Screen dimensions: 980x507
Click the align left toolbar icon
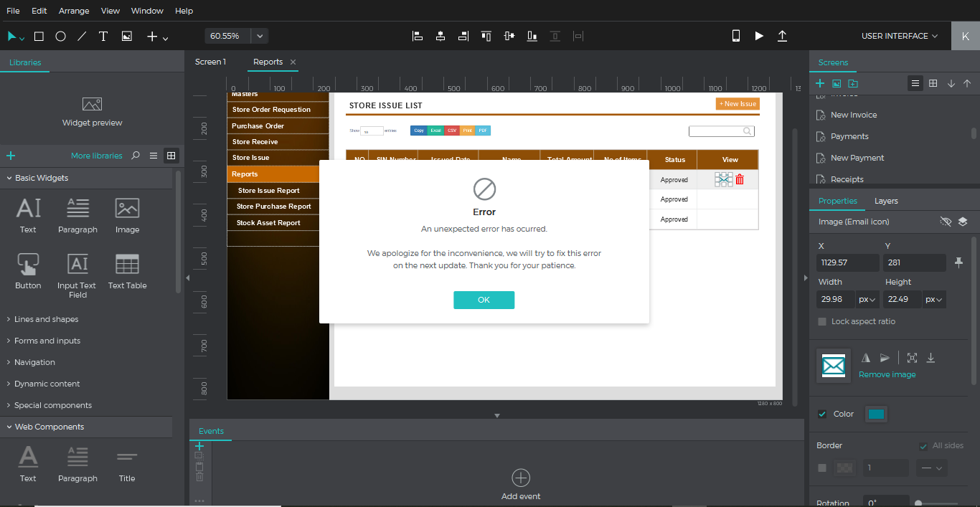[x=418, y=36]
